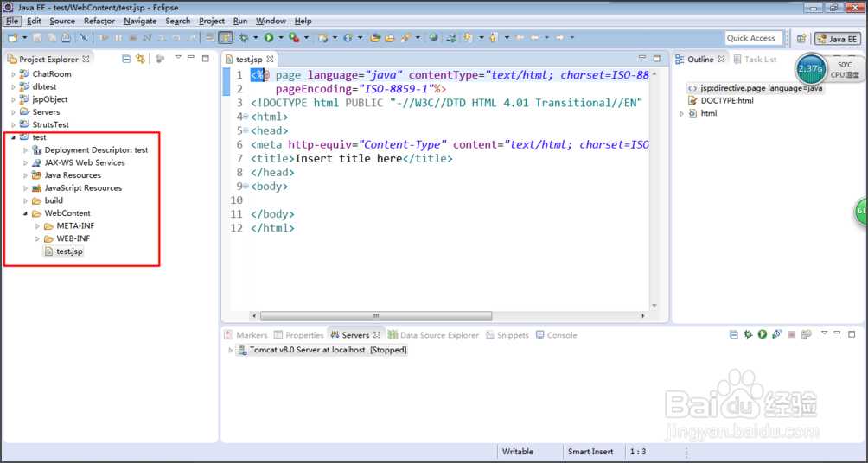Expand the ChatRoom project
Viewport: 868px width, 463px height.
pos(14,73)
